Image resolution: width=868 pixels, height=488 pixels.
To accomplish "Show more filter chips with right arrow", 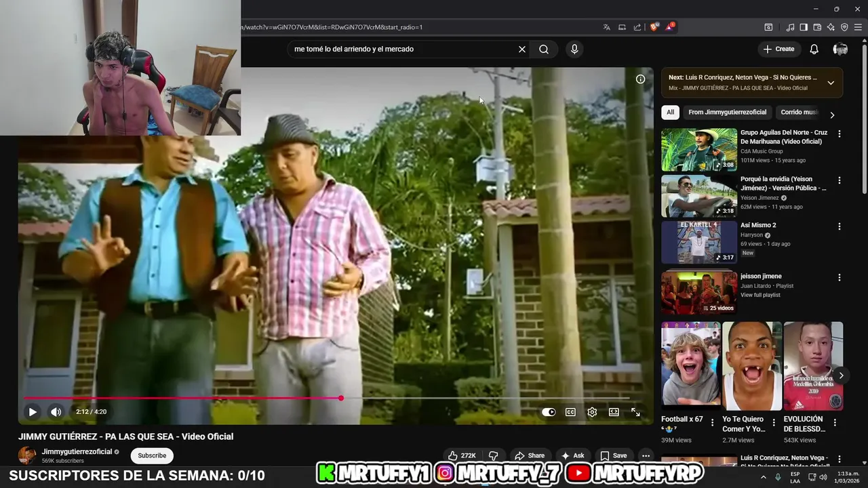I will (832, 115).
